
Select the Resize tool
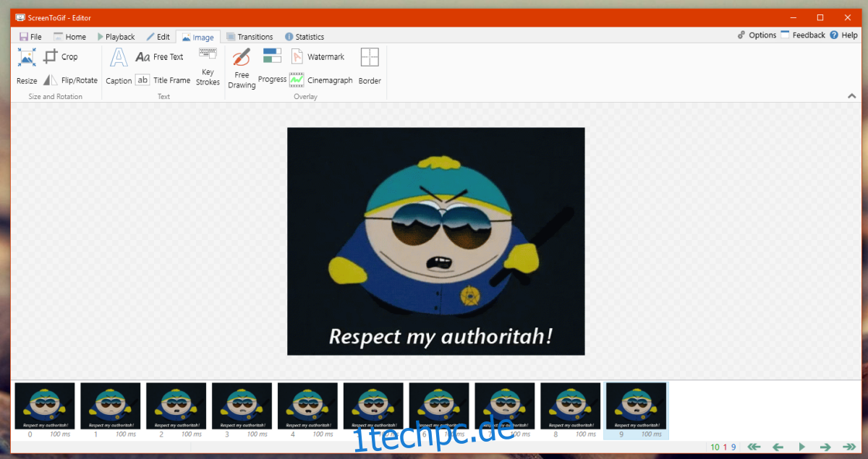point(27,67)
